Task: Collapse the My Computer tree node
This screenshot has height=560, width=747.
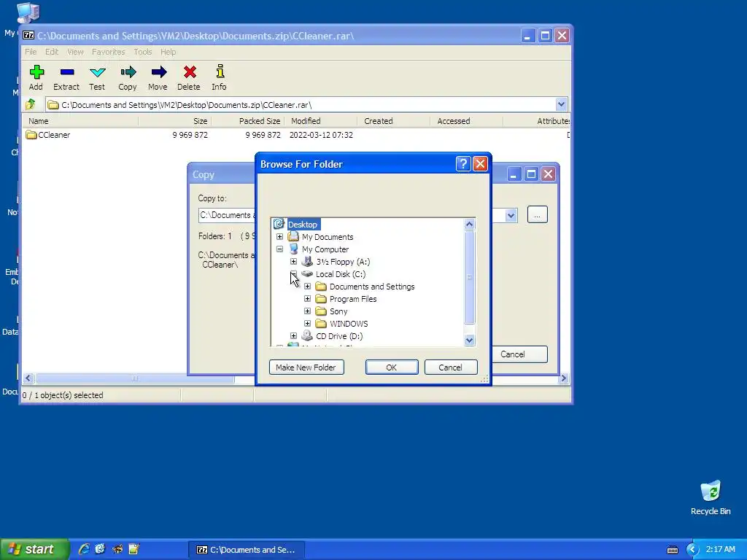Action: [279, 249]
